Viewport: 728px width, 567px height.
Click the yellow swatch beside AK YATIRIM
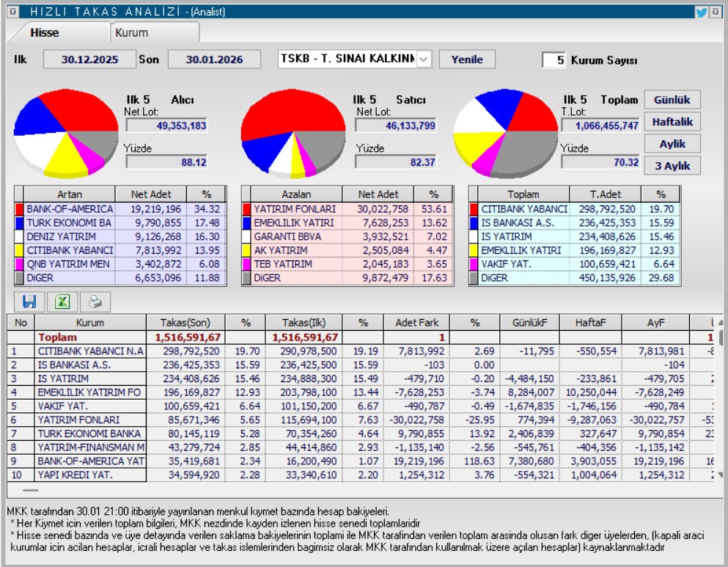pyautogui.click(x=246, y=250)
